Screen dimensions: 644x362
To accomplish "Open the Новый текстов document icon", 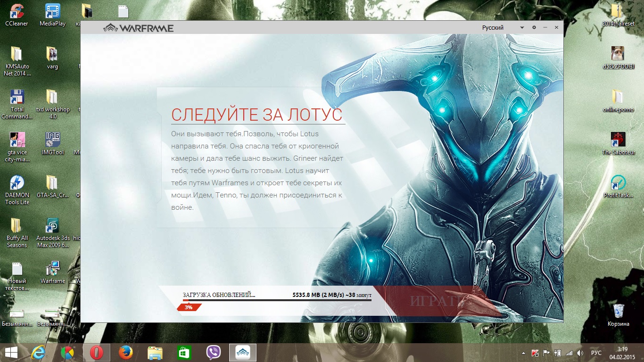I will 17,277.
